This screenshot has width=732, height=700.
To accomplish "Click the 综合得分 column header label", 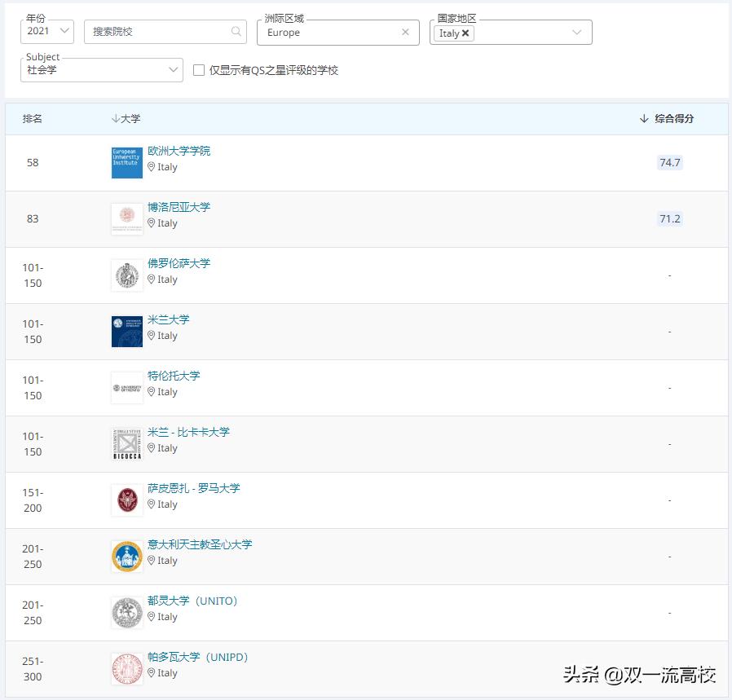I will 672,118.
